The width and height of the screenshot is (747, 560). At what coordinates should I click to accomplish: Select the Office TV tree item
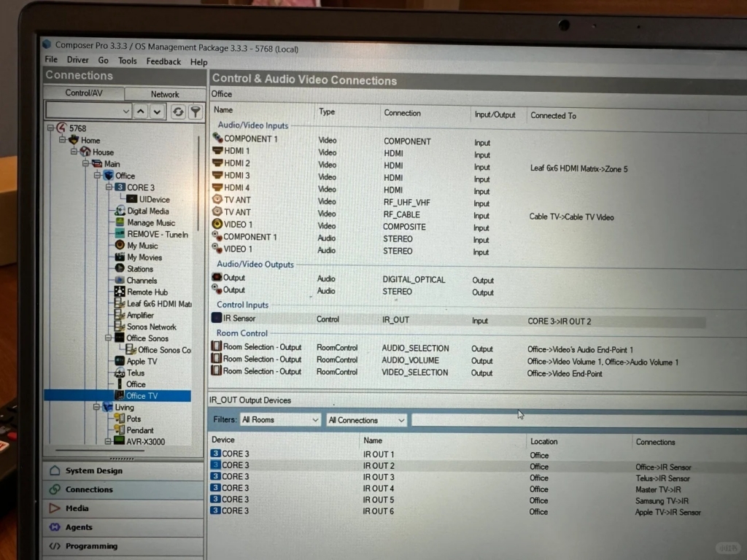click(x=142, y=396)
